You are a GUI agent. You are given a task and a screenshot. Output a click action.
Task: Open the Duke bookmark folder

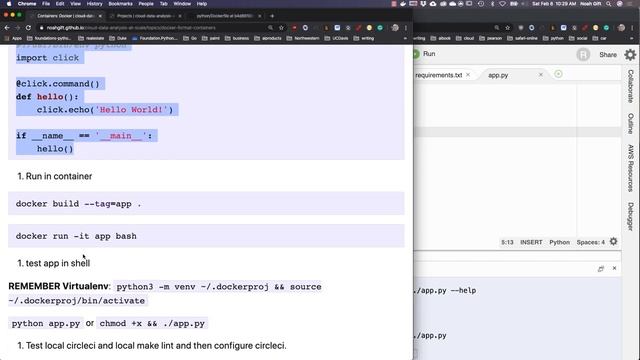[118, 38]
